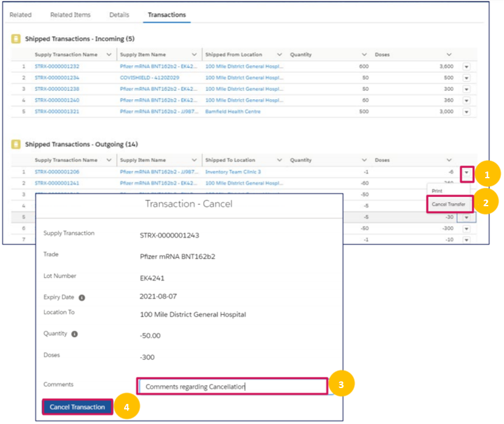Open row actions for STRX-0000001232
504x424 pixels.
(x=466, y=66)
